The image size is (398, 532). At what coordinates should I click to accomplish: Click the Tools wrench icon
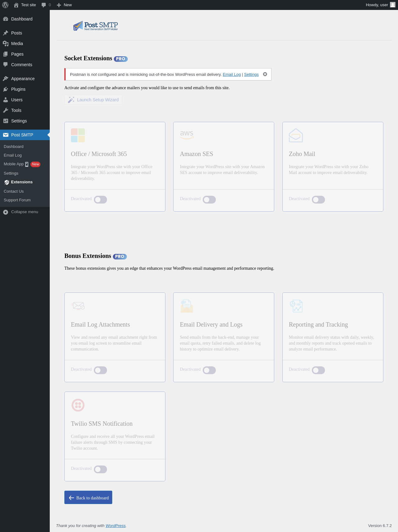pos(6,110)
